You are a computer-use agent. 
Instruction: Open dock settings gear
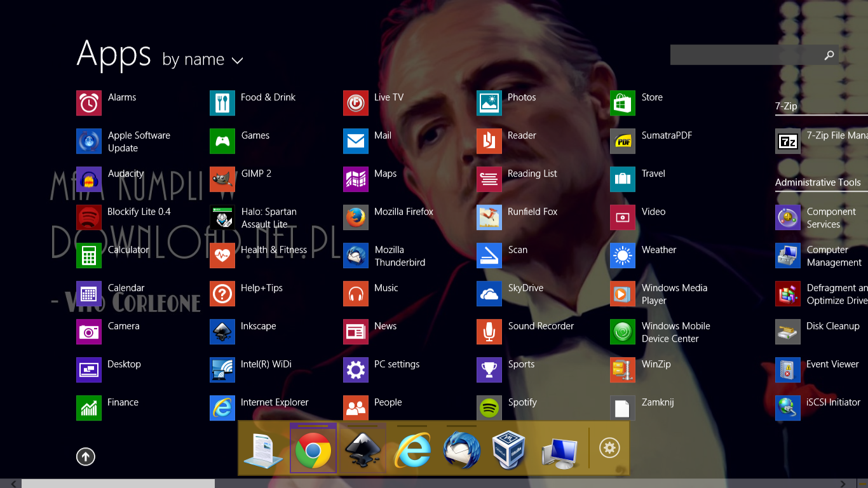[x=609, y=448]
